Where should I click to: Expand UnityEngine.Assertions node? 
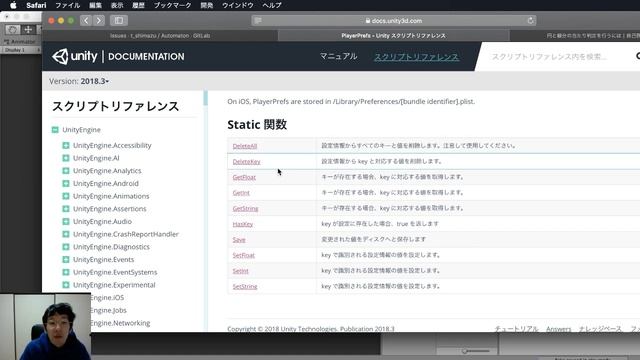coord(66,209)
